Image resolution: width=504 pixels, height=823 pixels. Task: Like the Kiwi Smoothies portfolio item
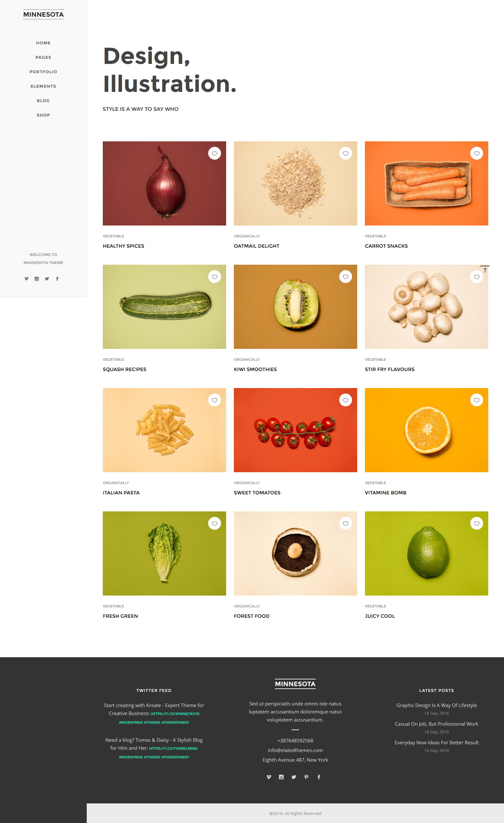(346, 277)
